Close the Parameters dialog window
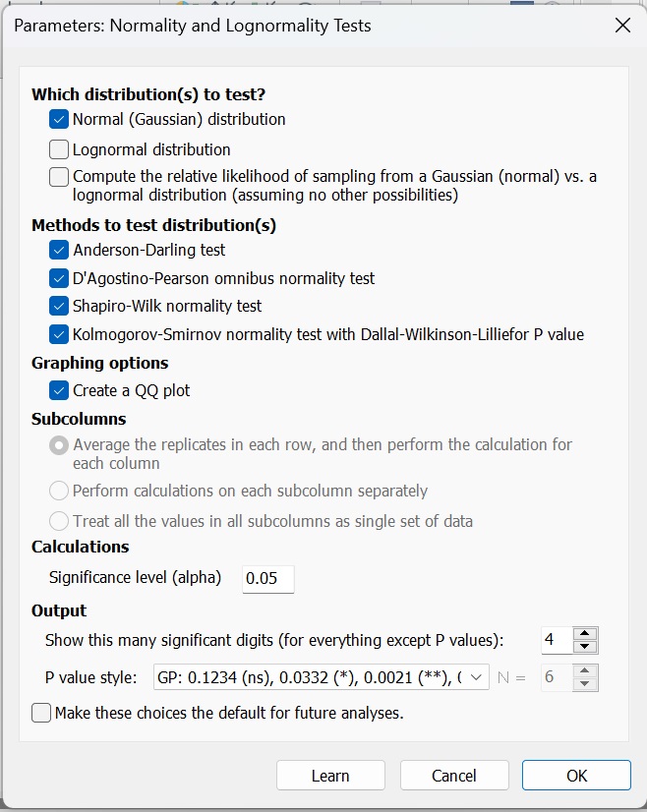This screenshot has width=647, height=812. (622, 26)
